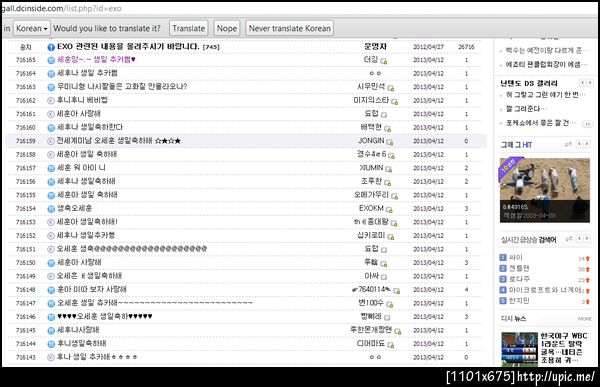Click the post type icon in row 716160
Image resolution: width=600 pixels, height=387 pixels.
tap(51, 128)
